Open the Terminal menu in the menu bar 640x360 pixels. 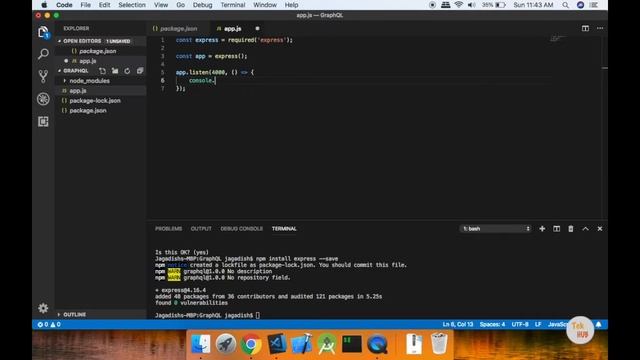pyautogui.click(x=233, y=5)
